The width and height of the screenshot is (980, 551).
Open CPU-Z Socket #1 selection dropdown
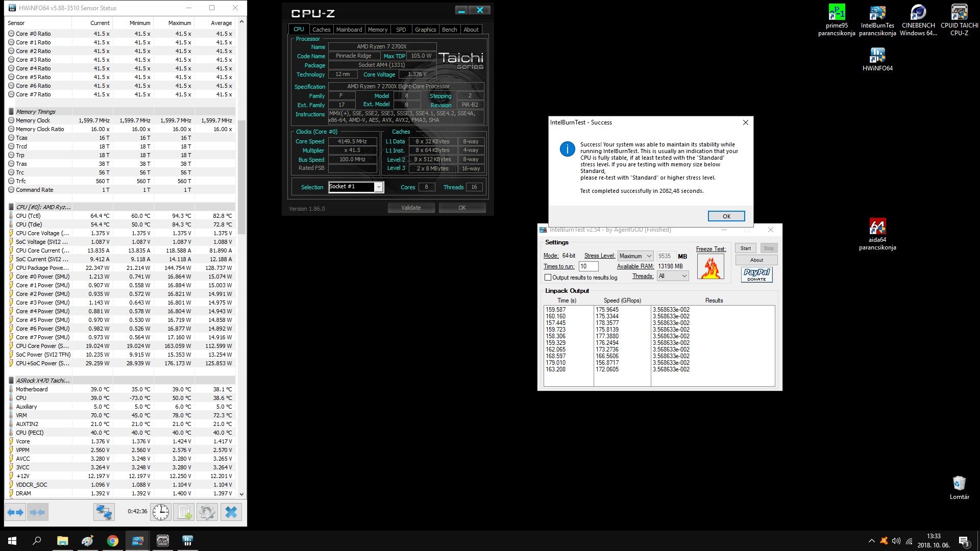(x=356, y=187)
